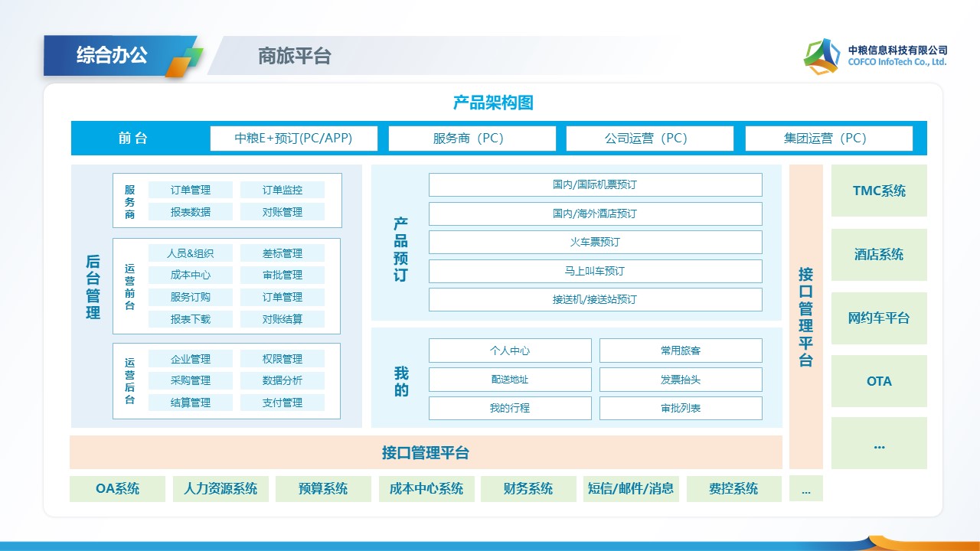
Task: Choose 马上叫车预订 option
Action: point(595,271)
